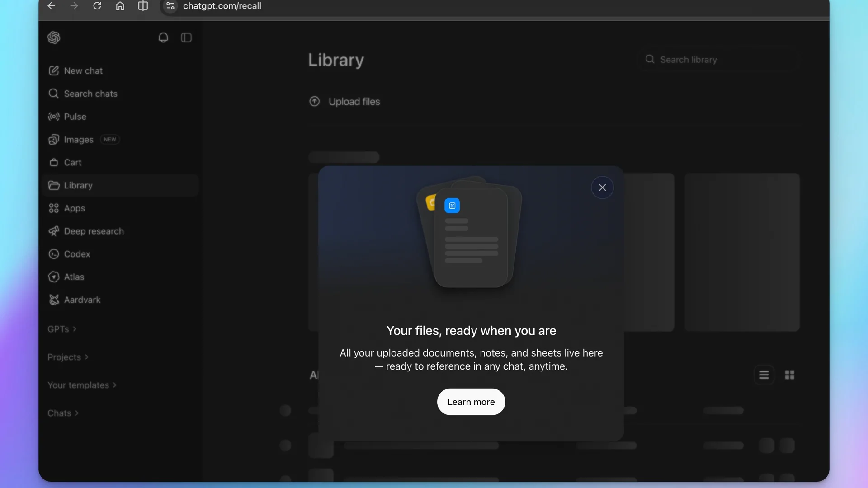Image resolution: width=868 pixels, height=488 pixels.
Task: Expand the Projects section
Action: [x=68, y=357]
